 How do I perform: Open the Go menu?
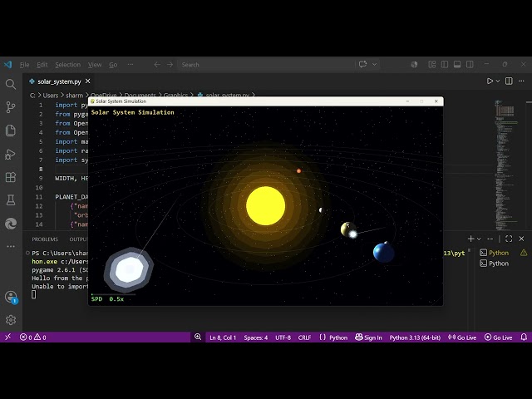click(113, 65)
